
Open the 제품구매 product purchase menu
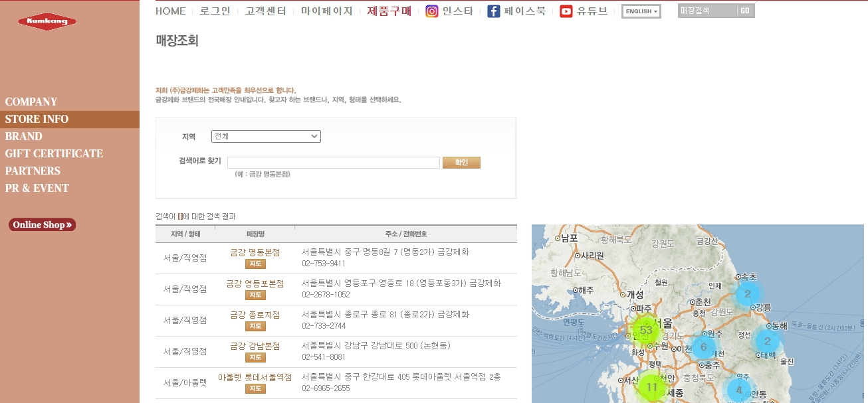389,11
